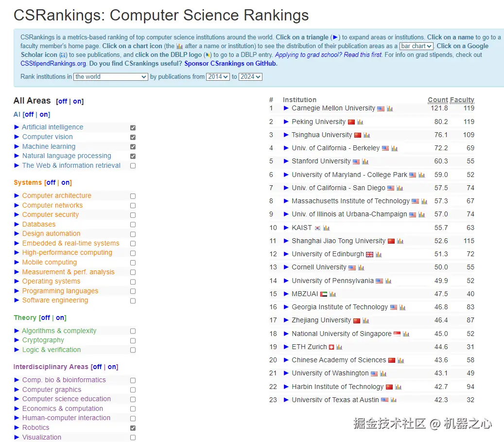Enable The Web & information retrieval checkbox
504x442 pixels.
pos(133,166)
